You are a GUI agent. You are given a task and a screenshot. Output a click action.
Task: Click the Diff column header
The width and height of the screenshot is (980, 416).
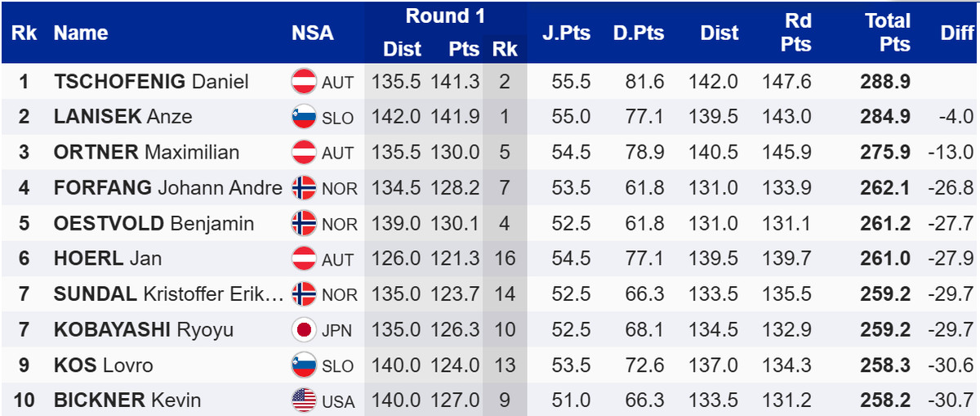(x=957, y=34)
